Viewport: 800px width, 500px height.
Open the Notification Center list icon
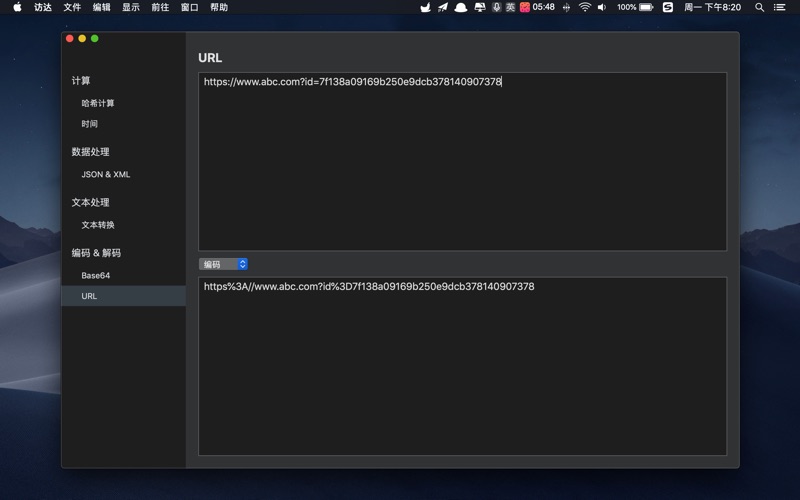click(x=780, y=7)
